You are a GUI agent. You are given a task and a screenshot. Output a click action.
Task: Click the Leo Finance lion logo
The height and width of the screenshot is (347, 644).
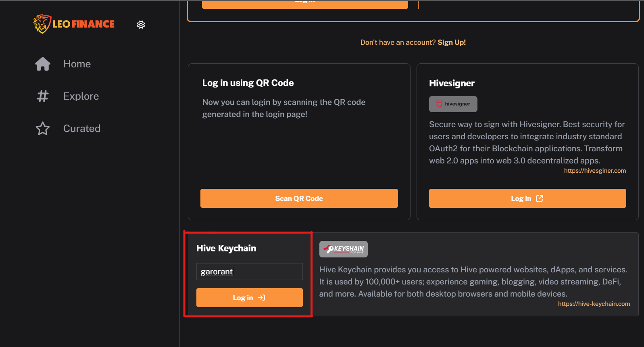pos(42,24)
